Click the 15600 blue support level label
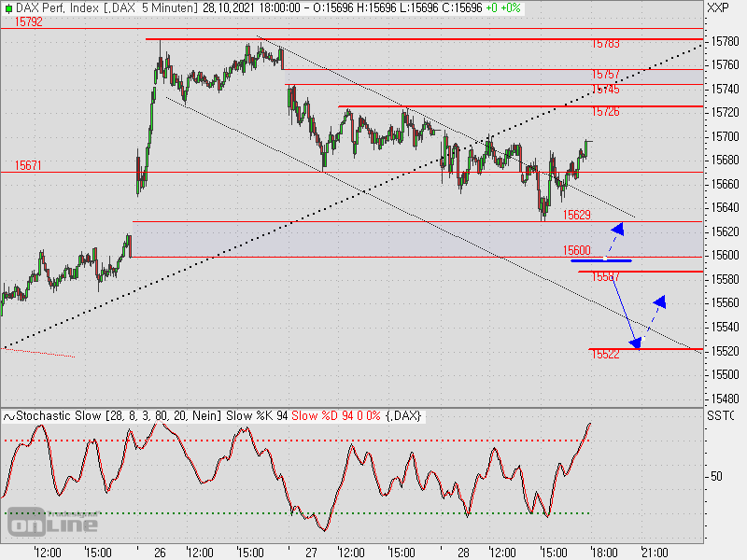This screenshot has width=747, height=560. [x=575, y=250]
